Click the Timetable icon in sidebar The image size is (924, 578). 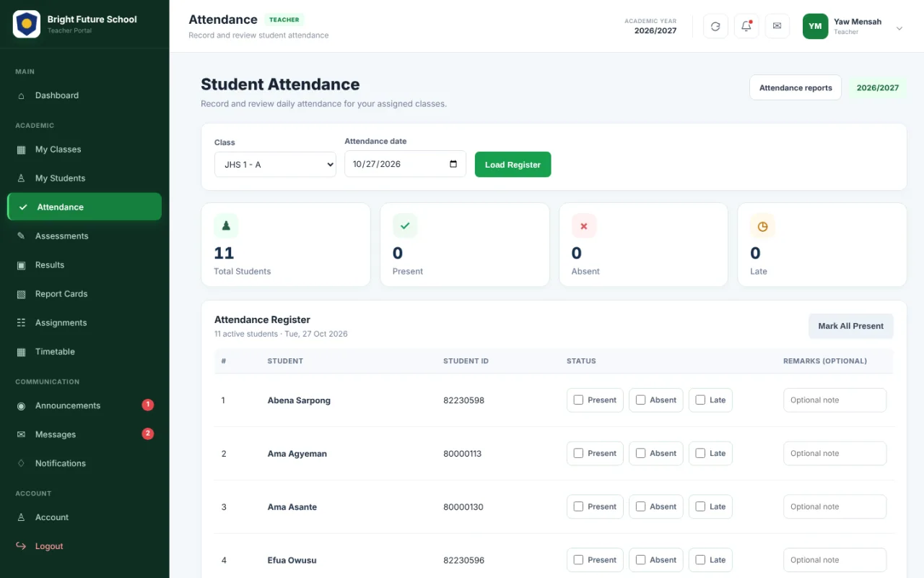[x=21, y=352]
